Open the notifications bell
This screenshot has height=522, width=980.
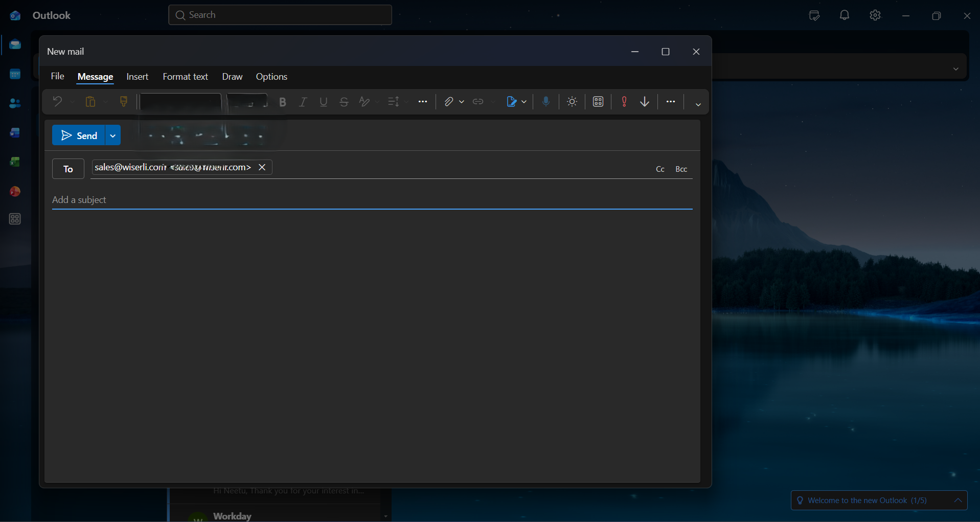tap(845, 15)
